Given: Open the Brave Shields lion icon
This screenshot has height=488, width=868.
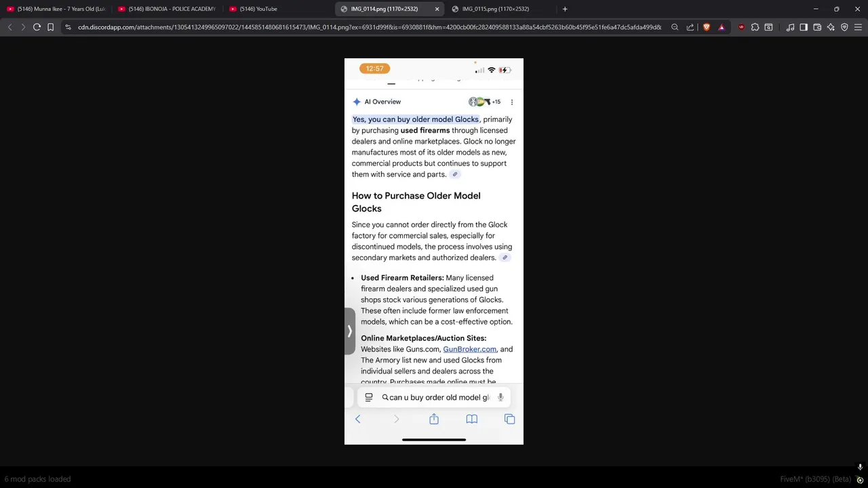Looking at the screenshot, I should [x=707, y=27].
